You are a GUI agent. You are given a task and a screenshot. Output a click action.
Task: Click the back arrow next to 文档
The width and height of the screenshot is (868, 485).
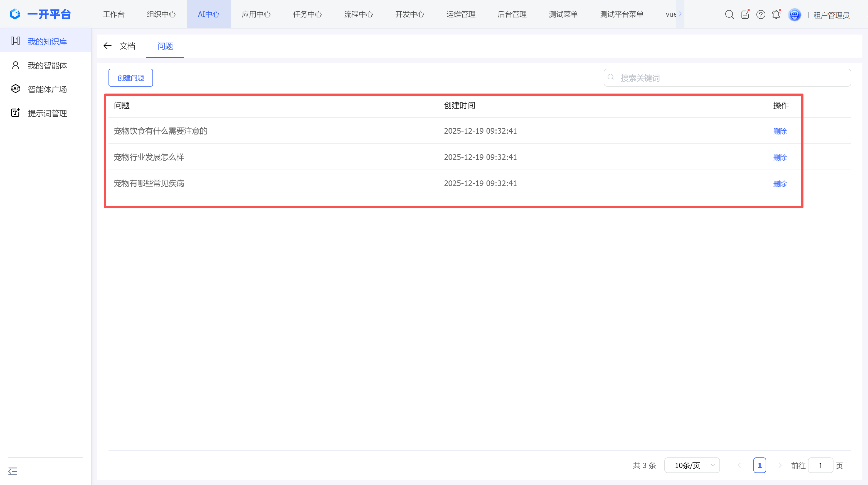107,46
